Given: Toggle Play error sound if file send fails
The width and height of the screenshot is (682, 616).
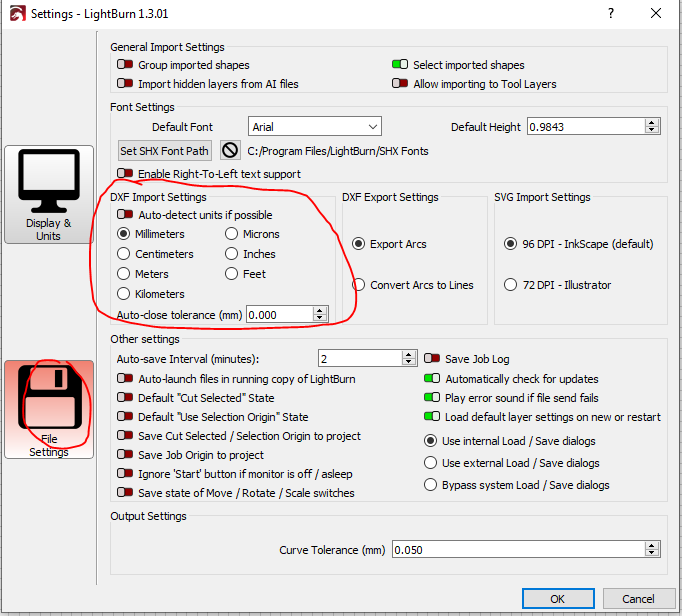Looking at the screenshot, I should pyautogui.click(x=432, y=397).
